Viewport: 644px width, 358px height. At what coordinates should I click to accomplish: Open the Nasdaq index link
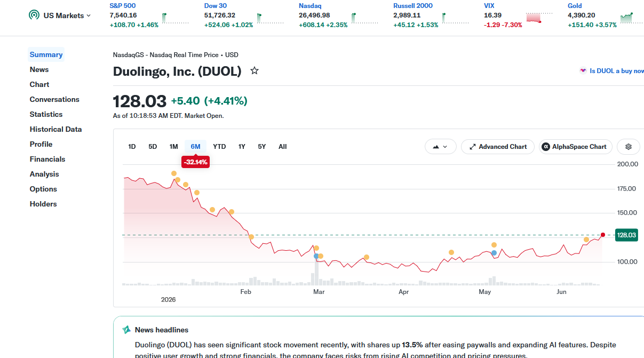click(310, 5)
